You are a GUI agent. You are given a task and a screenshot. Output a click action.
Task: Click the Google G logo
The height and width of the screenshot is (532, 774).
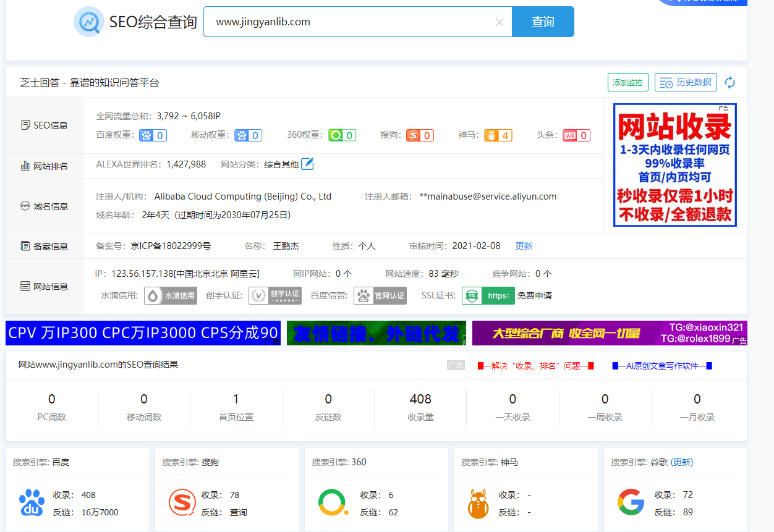click(x=631, y=502)
